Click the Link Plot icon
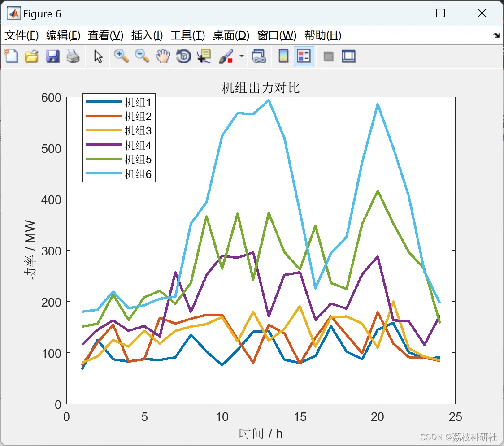The height and width of the screenshot is (446, 504). click(259, 56)
